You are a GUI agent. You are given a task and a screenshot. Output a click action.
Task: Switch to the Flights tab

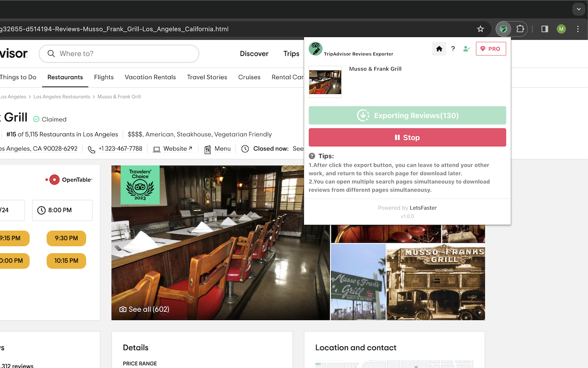tap(104, 77)
